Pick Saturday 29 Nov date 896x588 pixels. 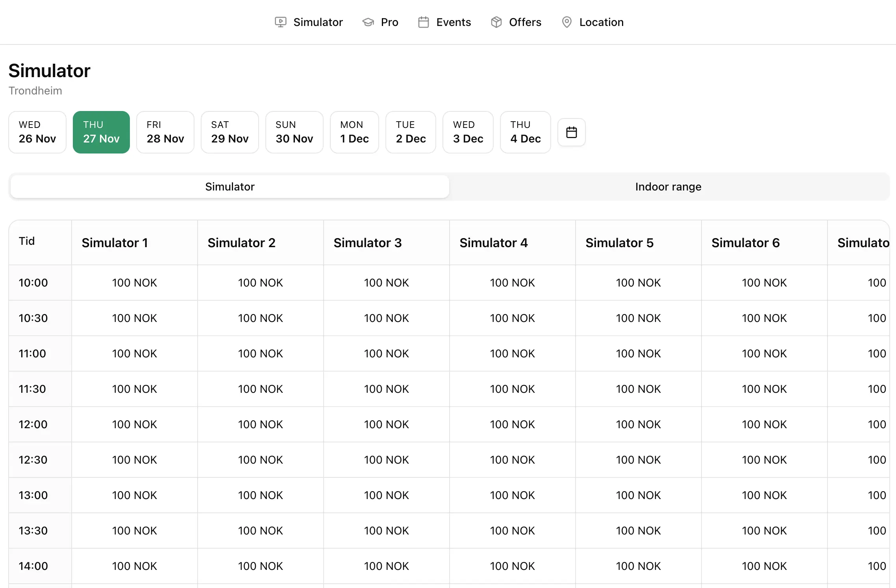click(x=230, y=132)
